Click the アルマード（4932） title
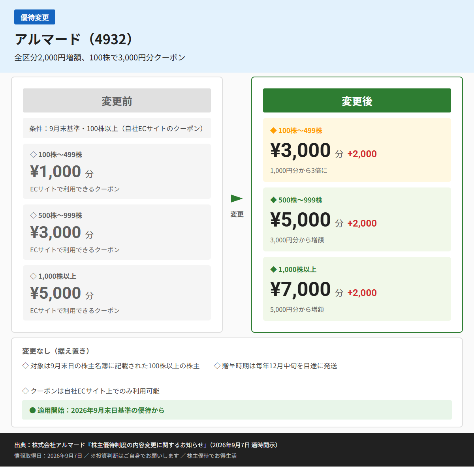This screenshot has height=476, width=474. (x=75, y=39)
